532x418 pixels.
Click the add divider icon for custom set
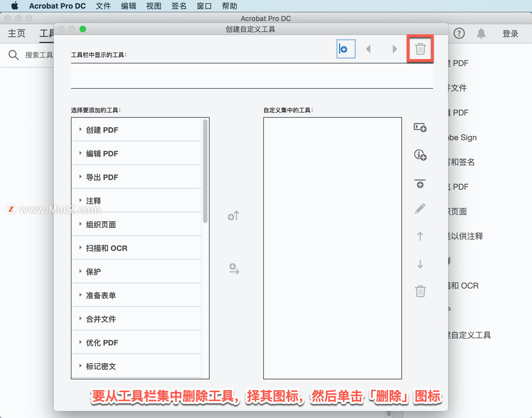click(420, 184)
